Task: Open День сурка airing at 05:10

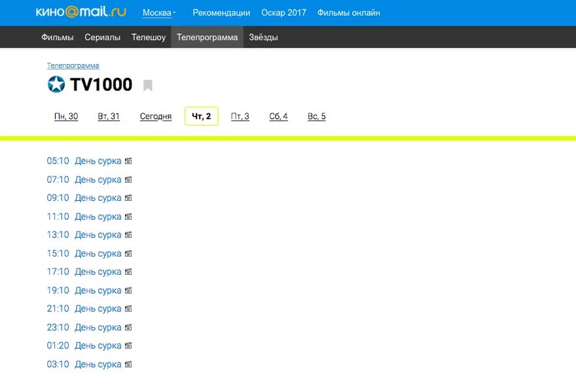Action: click(x=98, y=161)
